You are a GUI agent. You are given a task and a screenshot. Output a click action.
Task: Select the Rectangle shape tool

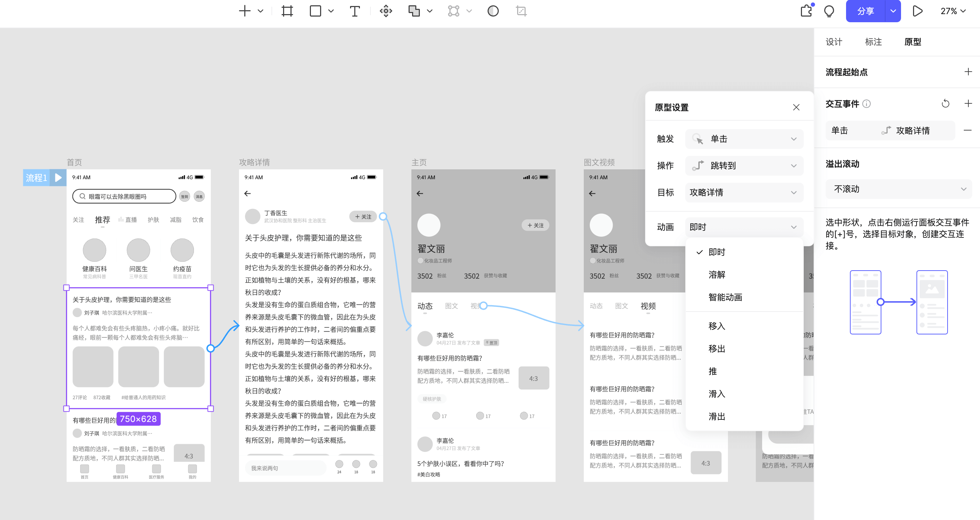tap(316, 11)
